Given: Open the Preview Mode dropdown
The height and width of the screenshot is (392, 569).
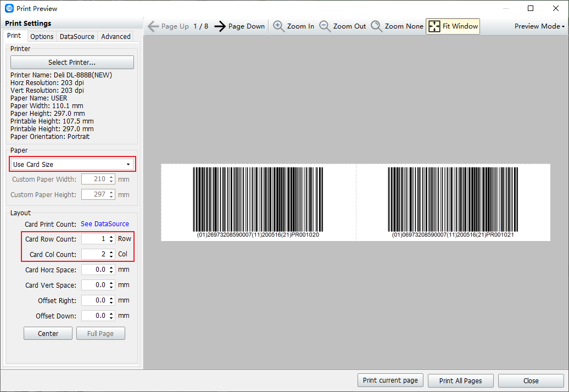Looking at the screenshot, I should pos(539,26).
